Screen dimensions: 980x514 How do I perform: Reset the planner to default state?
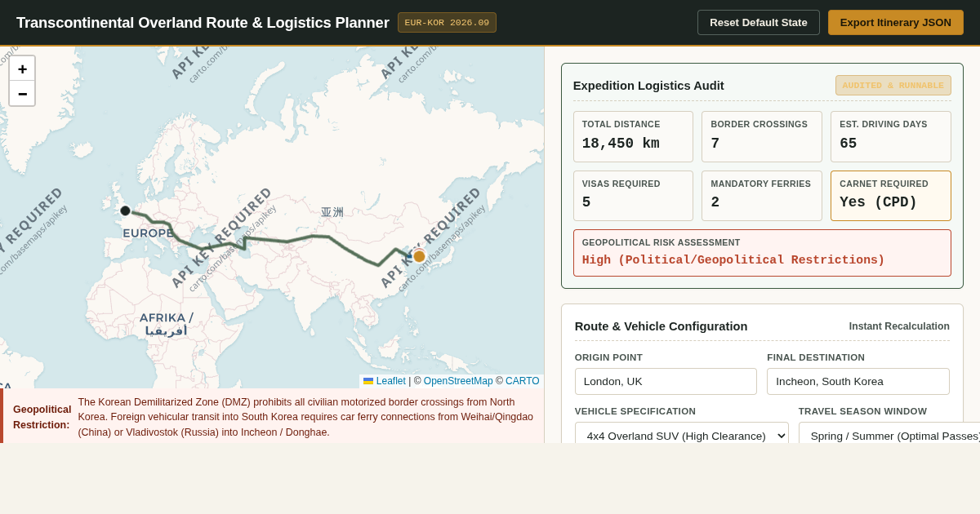(759, 22)
